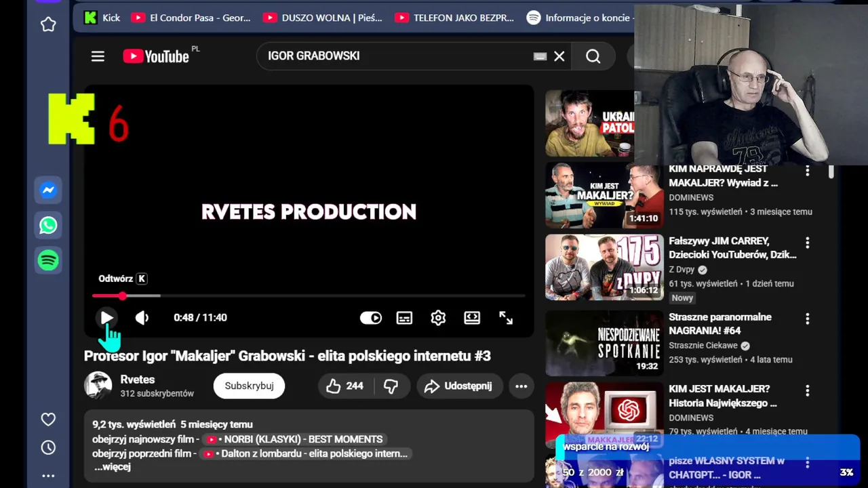Open options for KIM JEST MAKALJER Historia video
This screenshot has width=868, height=488.
[807, 390]
